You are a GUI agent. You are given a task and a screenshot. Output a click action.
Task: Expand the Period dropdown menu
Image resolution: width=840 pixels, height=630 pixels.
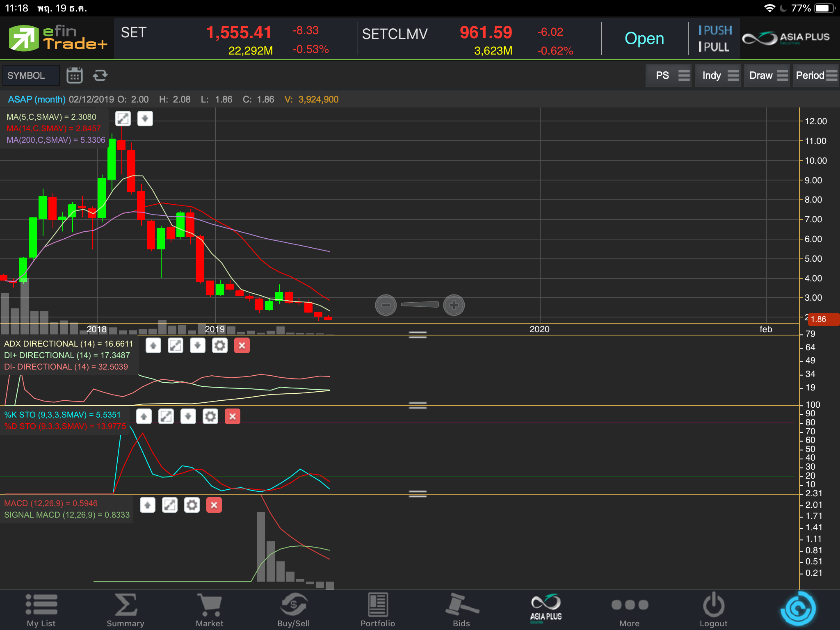click(815, 75)
